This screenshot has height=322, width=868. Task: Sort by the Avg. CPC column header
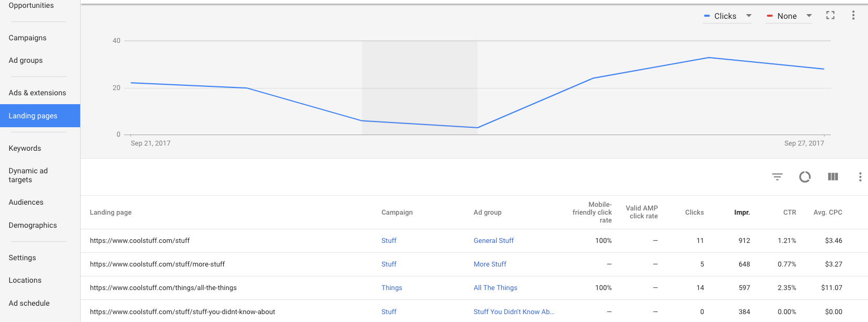click(x=828, y=212)
